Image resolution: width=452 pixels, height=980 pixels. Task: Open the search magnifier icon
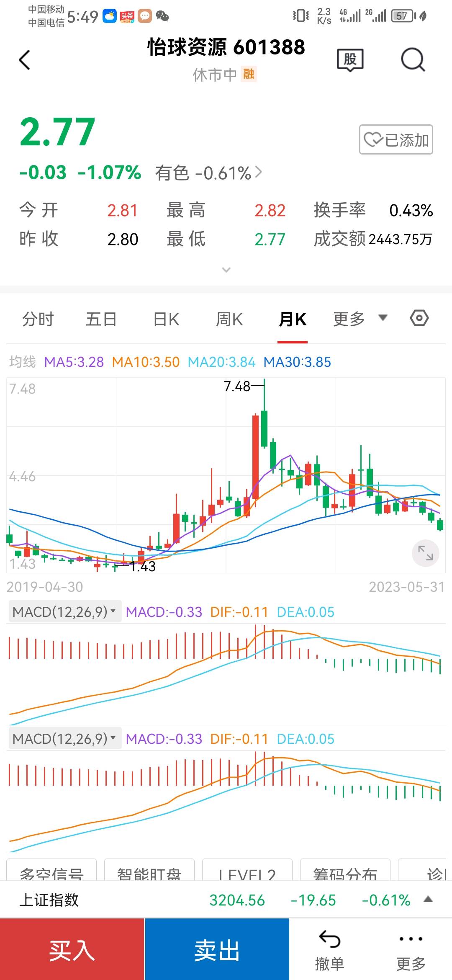[413, 60]
